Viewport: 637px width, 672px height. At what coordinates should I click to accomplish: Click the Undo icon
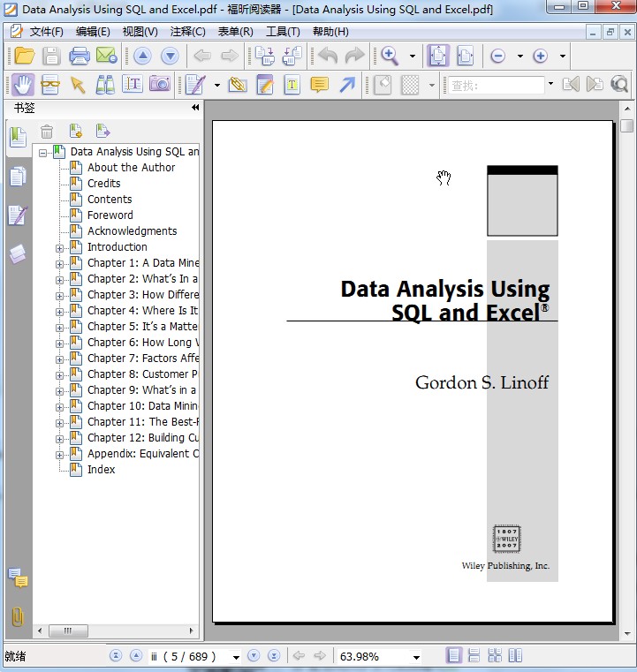coord(329,56)
